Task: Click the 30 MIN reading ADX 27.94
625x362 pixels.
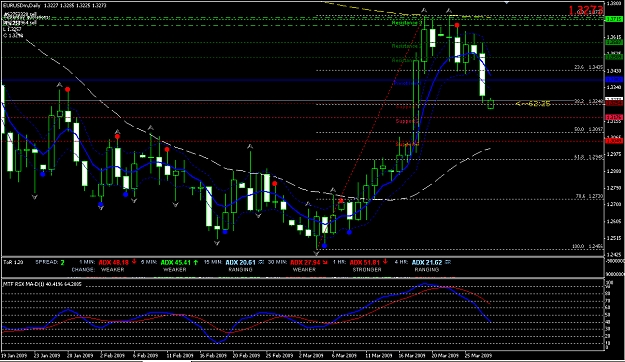Action: click(x=305, y=263)
